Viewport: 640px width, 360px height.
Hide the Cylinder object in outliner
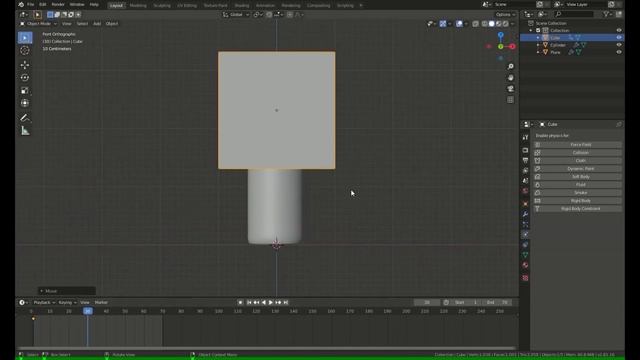[619, 45]
